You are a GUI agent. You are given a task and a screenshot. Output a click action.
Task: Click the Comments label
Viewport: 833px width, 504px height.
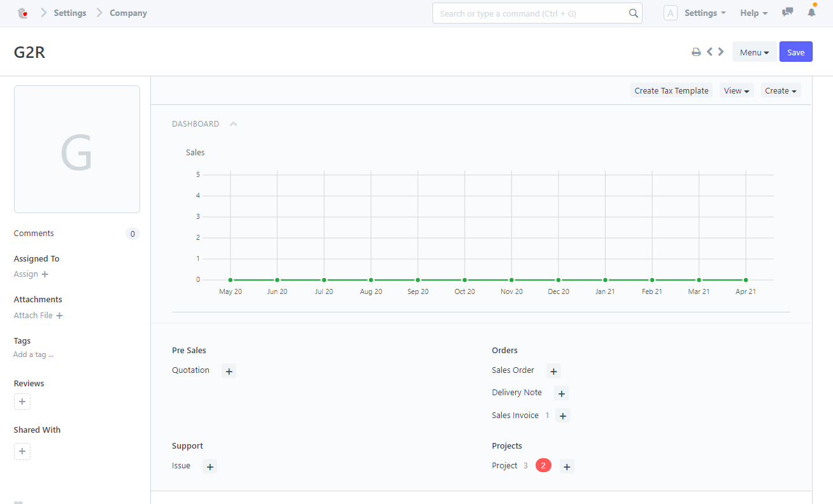[x=34, y=233]
